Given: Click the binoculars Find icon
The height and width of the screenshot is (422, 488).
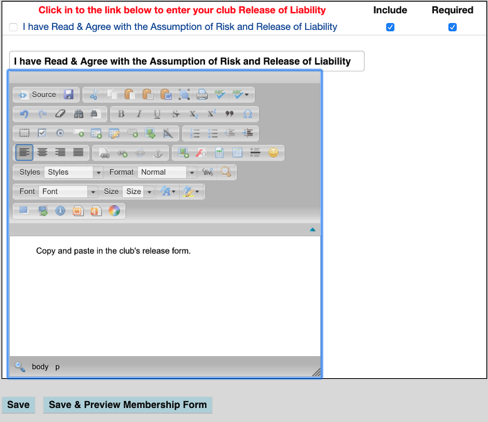Looking at the screenshot, I should coord(78,114).
